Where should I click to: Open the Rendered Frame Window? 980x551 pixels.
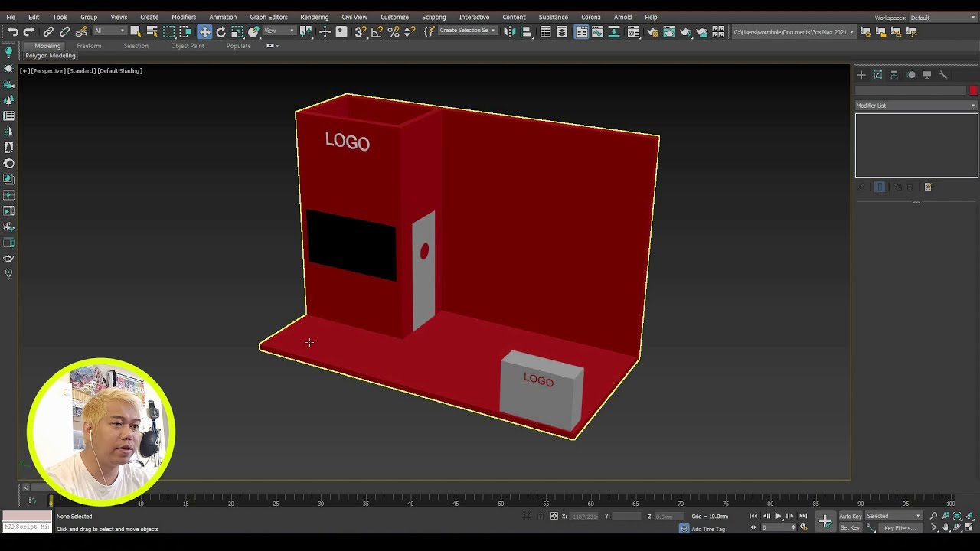[x=669, y=31]
